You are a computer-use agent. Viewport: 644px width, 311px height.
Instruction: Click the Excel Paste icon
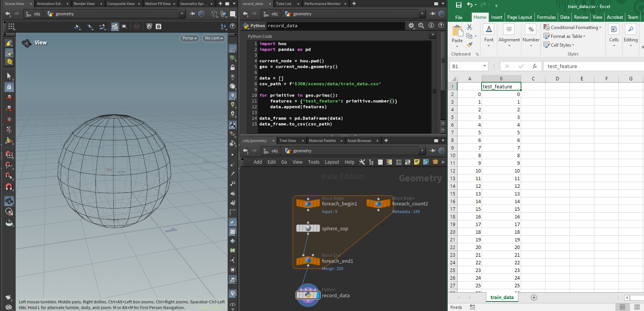click(x=457, y=34)
